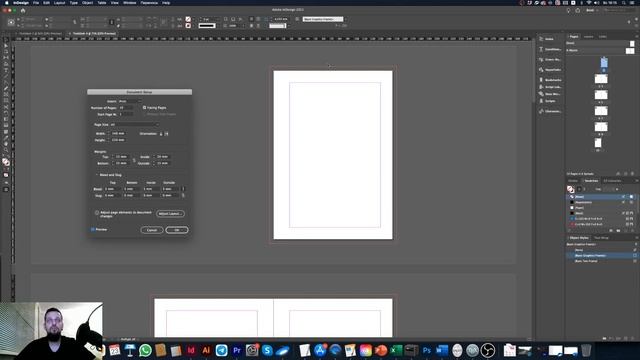Open the Intent dropdown

[130, 101]
